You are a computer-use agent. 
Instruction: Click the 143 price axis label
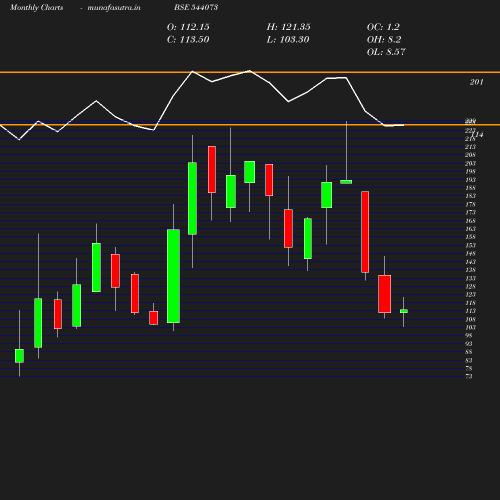point(471,262)
